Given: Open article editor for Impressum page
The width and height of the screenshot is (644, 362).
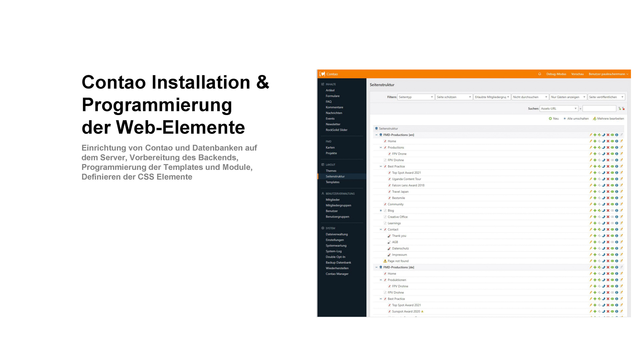Looking at the screenshot, I should (x=621, y=255).
